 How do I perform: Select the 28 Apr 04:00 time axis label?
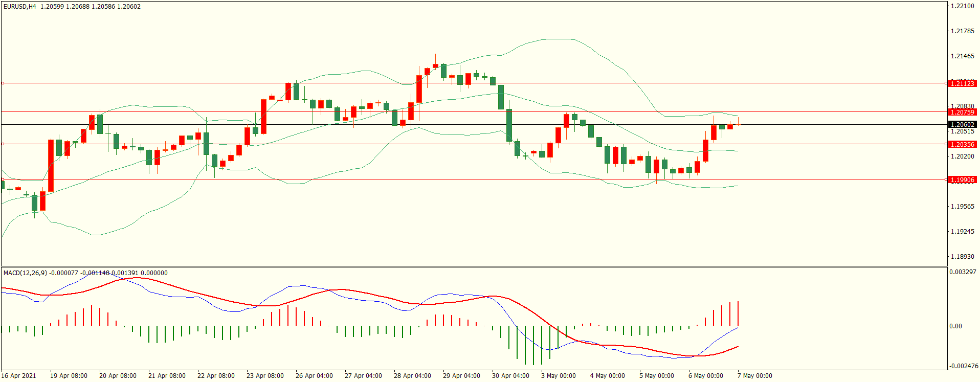412,376
